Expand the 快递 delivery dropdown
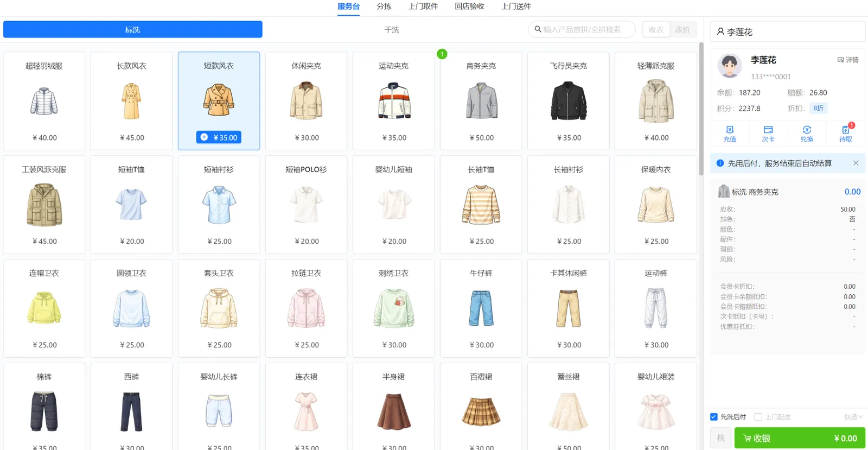 click(853, 417)
